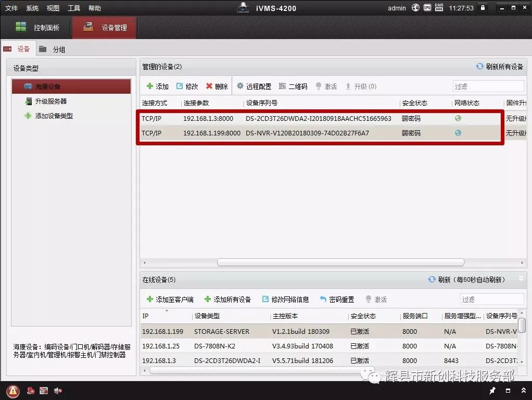Select online device DS-7808N-K2 row

pos(329,346)
